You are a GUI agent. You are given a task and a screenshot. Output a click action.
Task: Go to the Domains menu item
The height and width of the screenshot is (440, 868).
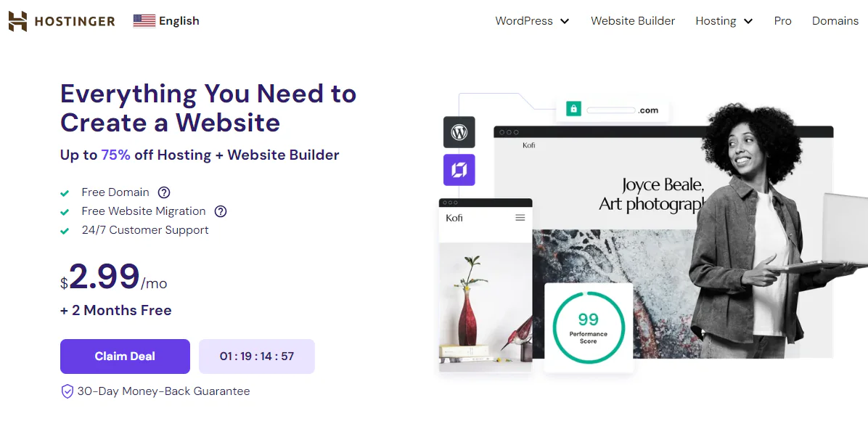click(x=835, y=21)
